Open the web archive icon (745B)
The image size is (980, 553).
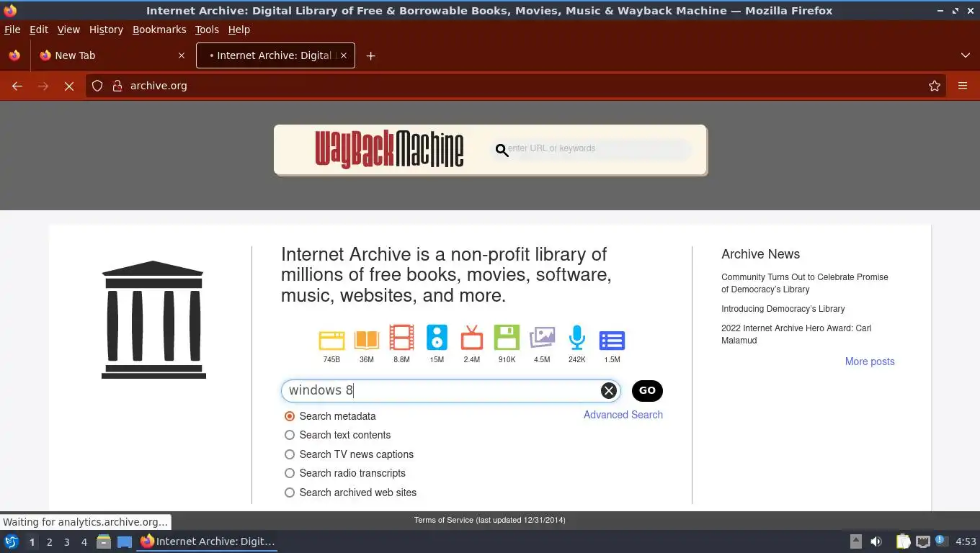tap(331, 340)
